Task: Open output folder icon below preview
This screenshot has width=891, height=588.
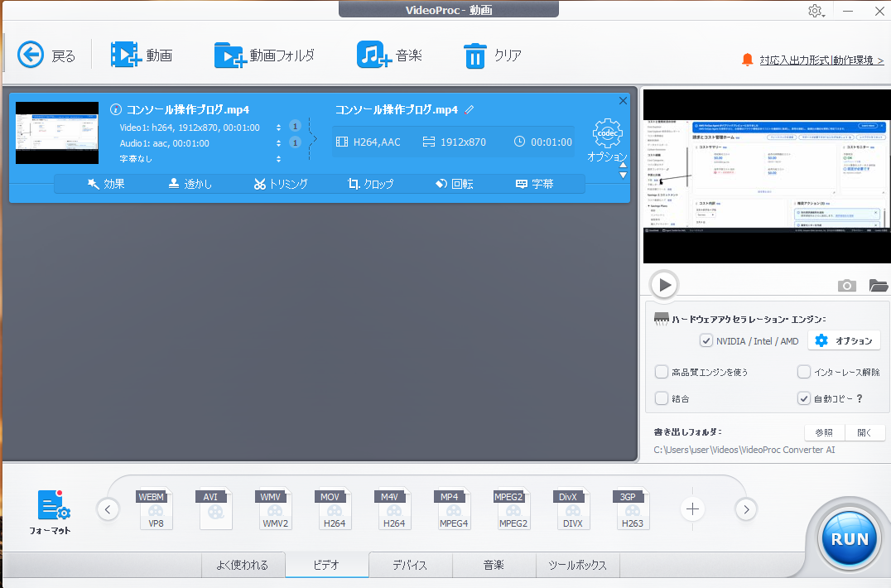Action: click(x=879, y=285)
